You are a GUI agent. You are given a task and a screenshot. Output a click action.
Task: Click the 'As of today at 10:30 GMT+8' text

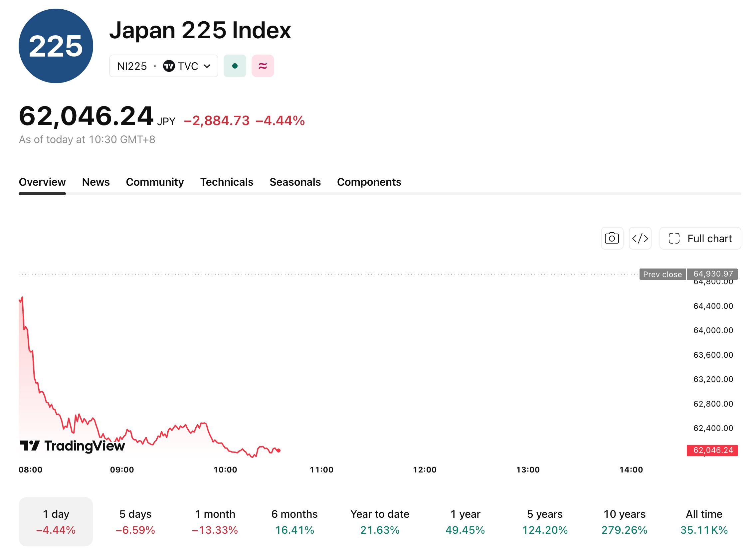tap(87, 139)
